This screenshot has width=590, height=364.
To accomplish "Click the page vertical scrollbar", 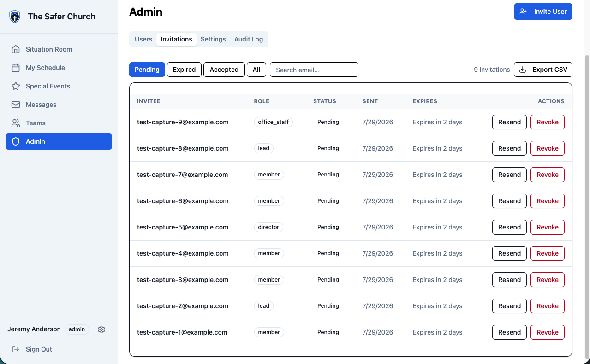I will tap(587, 207).
